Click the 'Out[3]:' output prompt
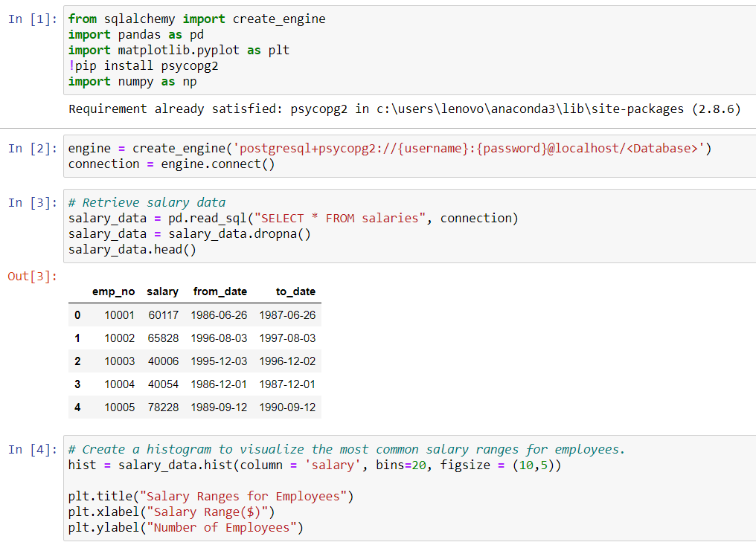This screenshot has height=545, width=756. click(x=33, y=276)
